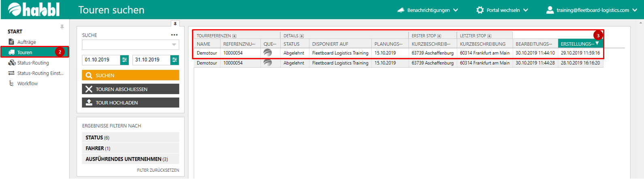Toggle the search panel pin
This screenshot has height=179, width=644.
pyautogui.click(x=175, y=24)
